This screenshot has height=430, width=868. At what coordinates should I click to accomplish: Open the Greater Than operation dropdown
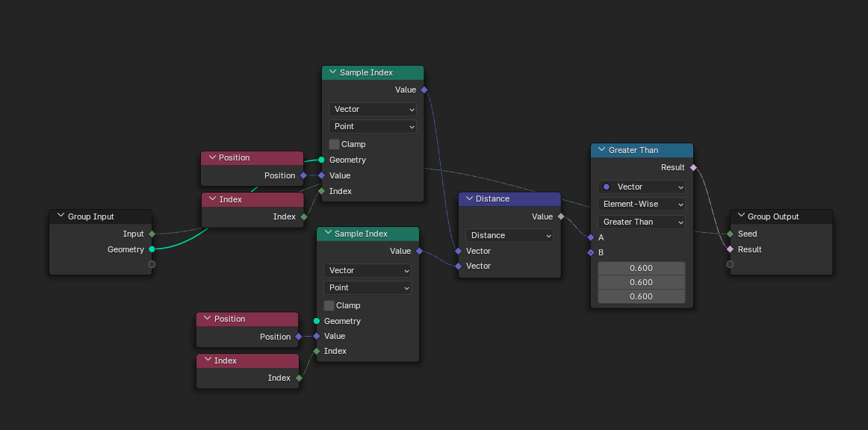tap(642, 222)
